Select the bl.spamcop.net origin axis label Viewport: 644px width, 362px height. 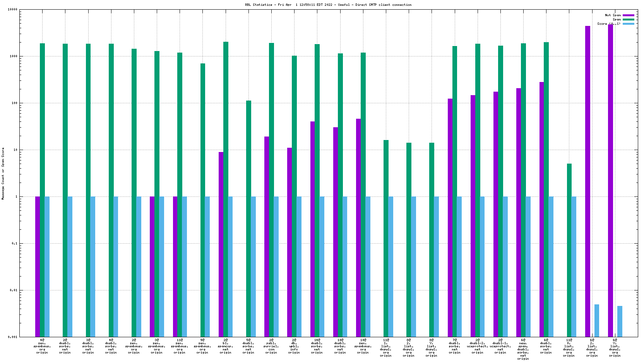click(226, 346)
